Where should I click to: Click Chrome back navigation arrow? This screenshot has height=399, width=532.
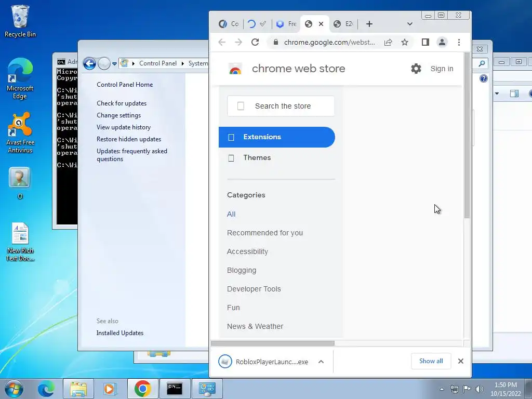click(x=222, y=42)
